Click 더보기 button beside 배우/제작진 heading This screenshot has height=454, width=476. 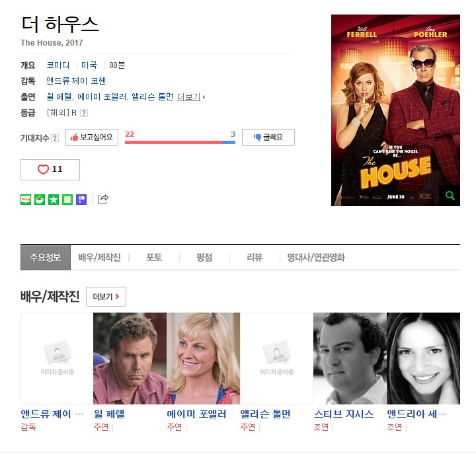106,297
